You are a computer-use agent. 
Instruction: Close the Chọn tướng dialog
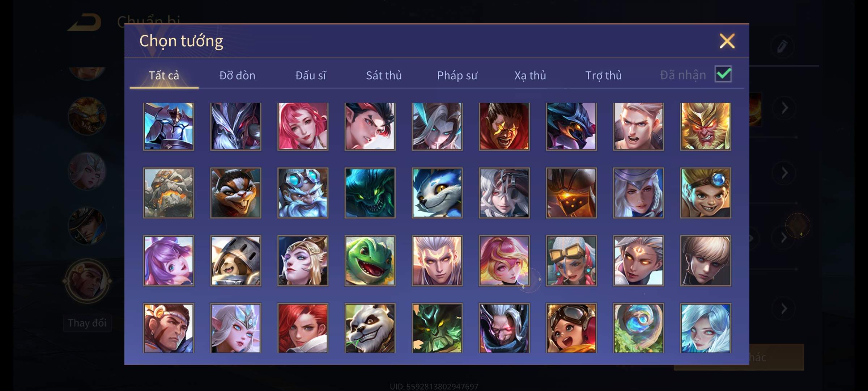click(x=727, y=41)
